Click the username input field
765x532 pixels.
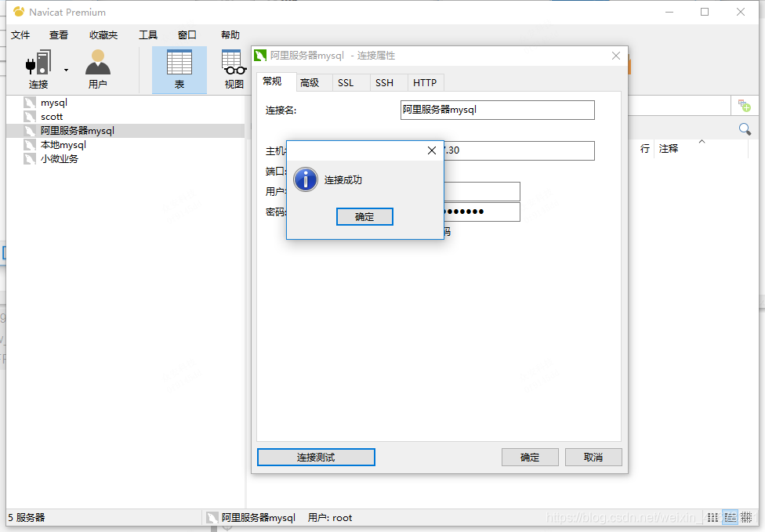pos(482,191)
